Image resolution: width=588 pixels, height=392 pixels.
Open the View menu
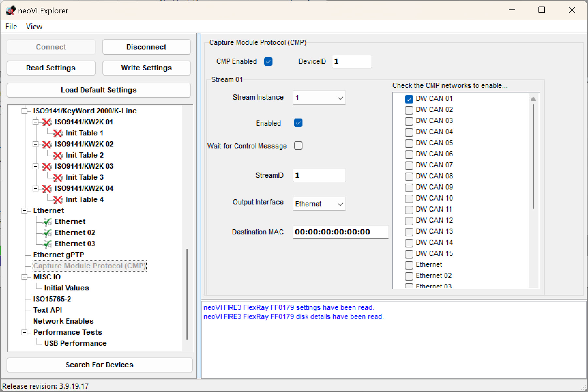pos(34,27)
